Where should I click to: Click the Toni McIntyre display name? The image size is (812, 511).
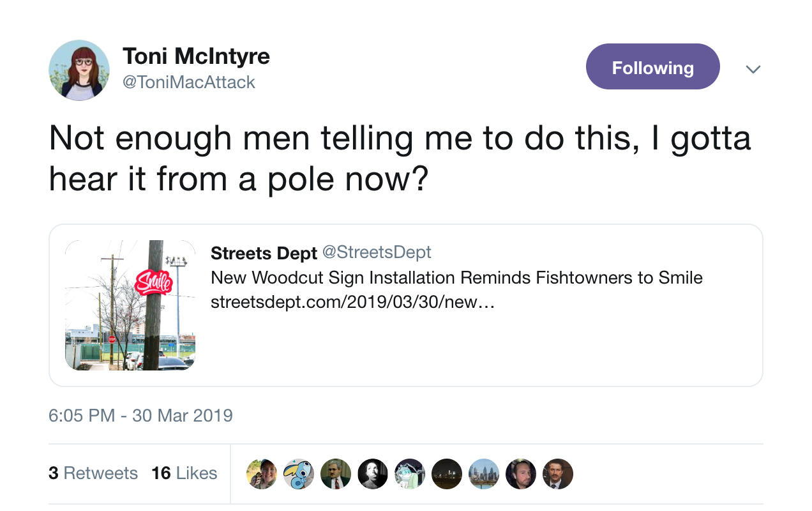(196, 56)
